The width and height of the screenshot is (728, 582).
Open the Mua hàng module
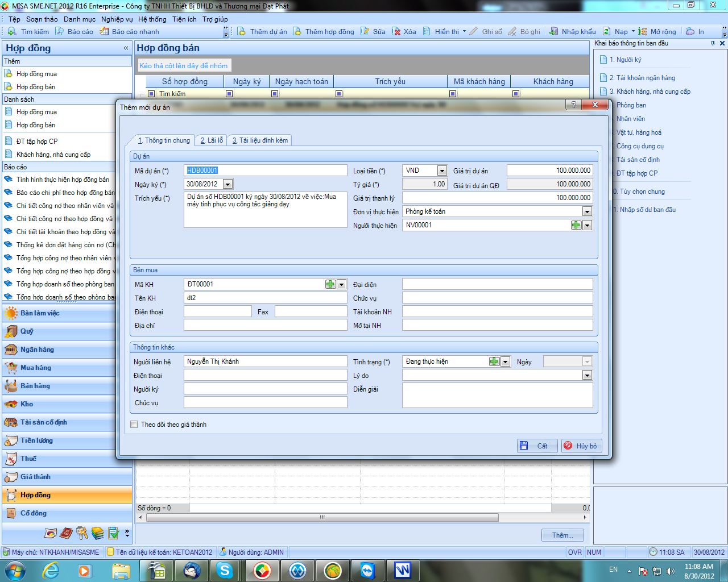[67, 368]
